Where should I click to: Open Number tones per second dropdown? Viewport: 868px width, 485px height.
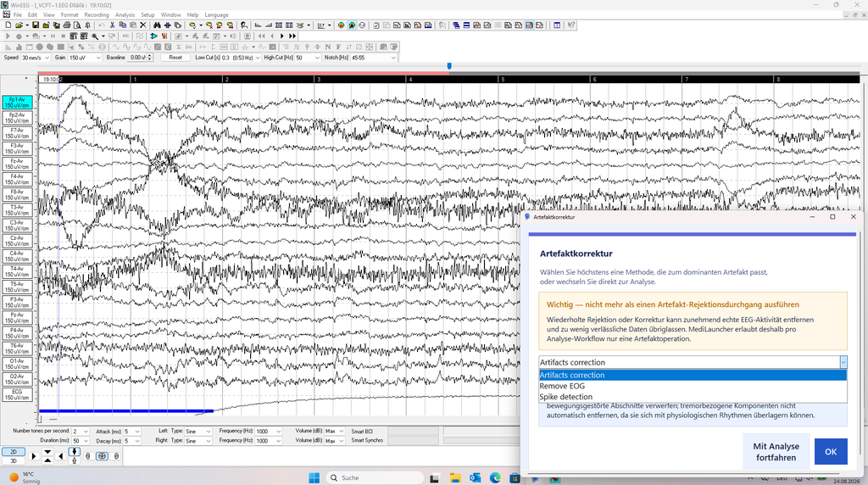86,432
